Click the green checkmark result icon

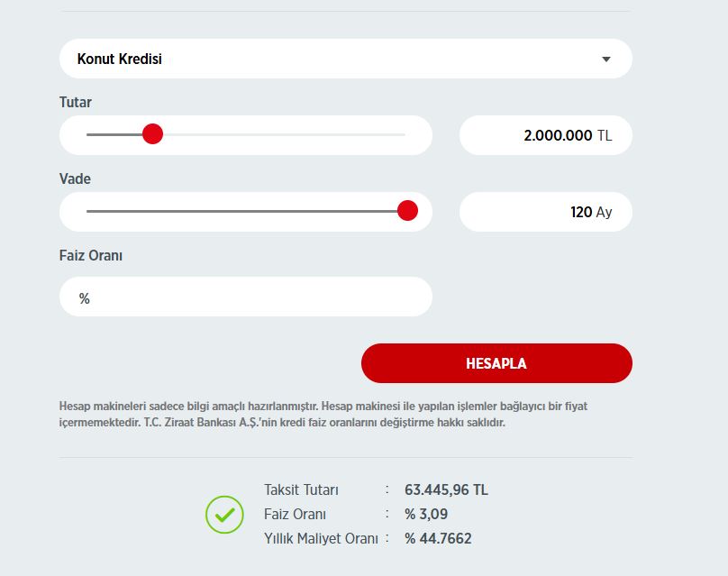224,515
